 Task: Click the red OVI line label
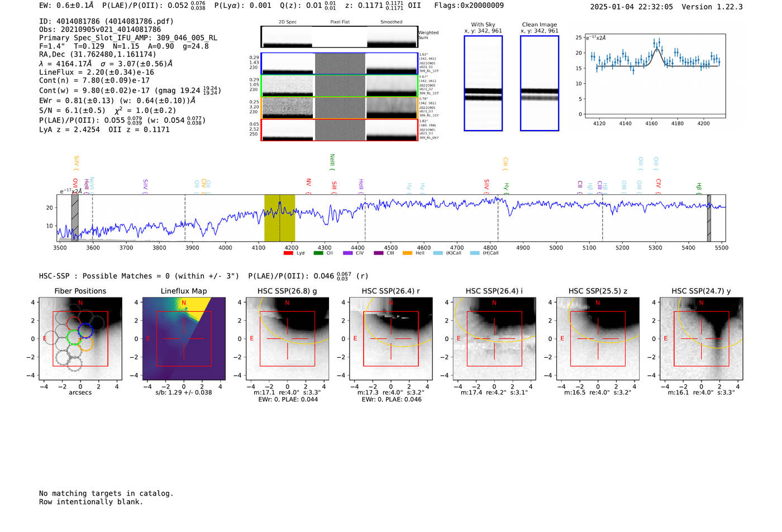75,185
